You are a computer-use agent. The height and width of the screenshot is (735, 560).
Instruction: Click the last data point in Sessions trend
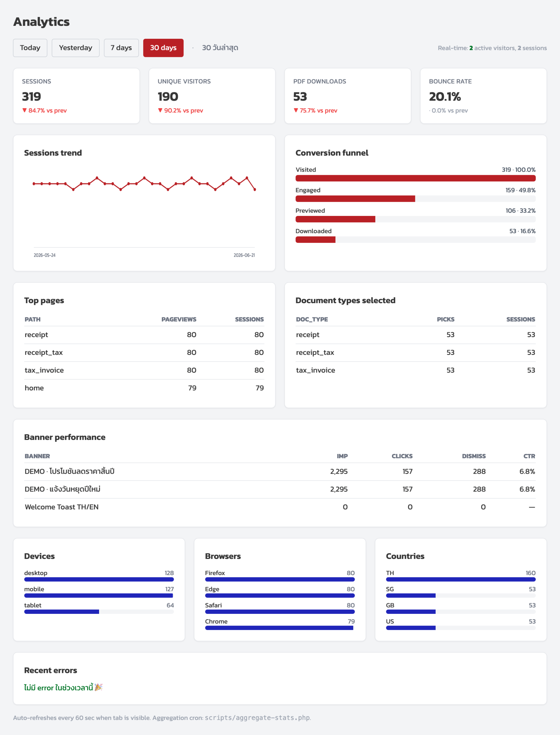(x=255, y=189)
